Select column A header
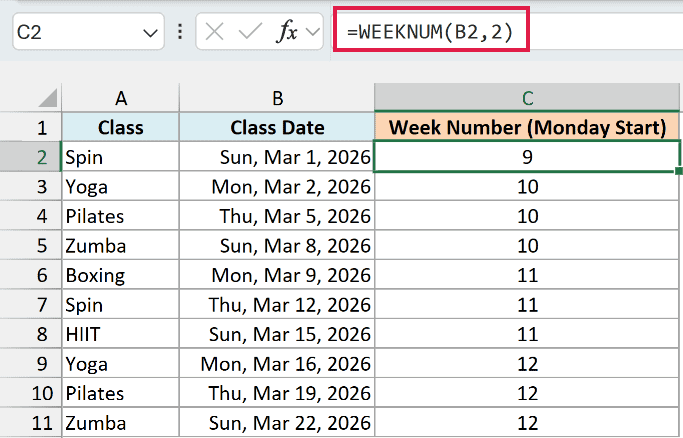The height and width of the screenshot is (438, 683). (121, 98)
